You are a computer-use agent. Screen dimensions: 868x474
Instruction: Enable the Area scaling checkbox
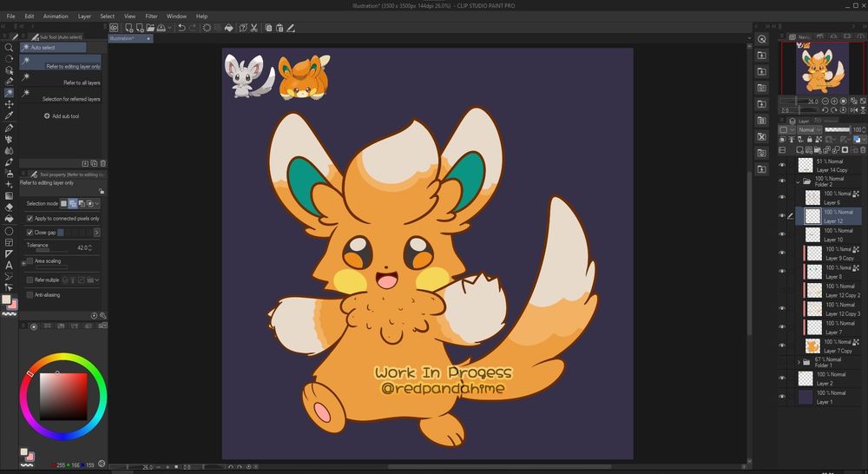30,260
